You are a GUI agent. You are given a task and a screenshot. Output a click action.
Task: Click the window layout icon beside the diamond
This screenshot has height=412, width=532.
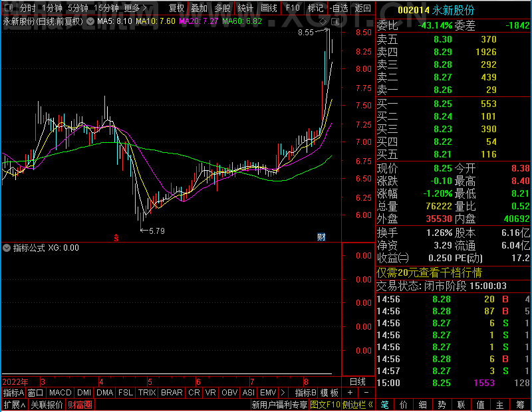coord(335,22)
